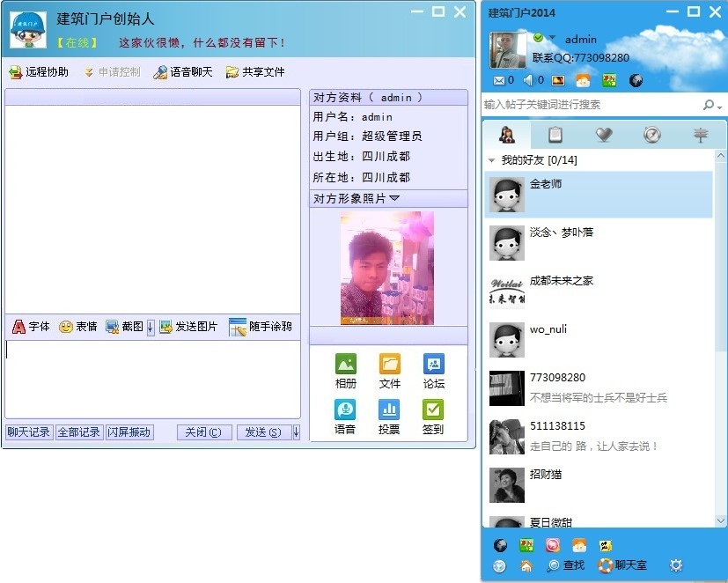Image resolution: width=728 pixels, height=583 pixels.
Task: Collapse 对方形象照片 section arrow
Action: point(394,198)
